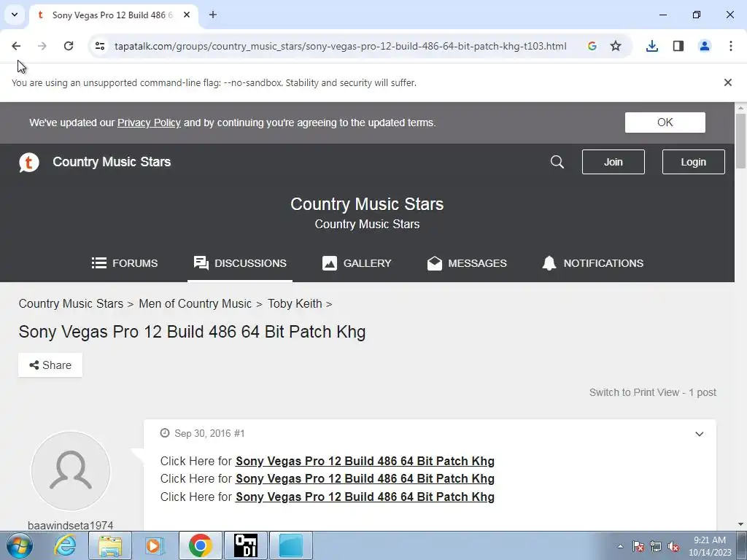Open NOTIFICATIONS section
Screen dimensions: 747x560
(x=592, y=262)
